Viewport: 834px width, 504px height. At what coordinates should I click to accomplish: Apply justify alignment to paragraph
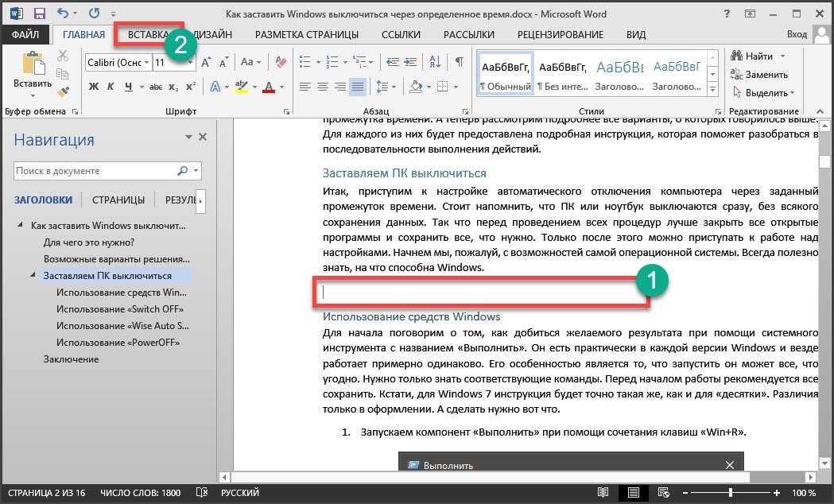(358, 87)
